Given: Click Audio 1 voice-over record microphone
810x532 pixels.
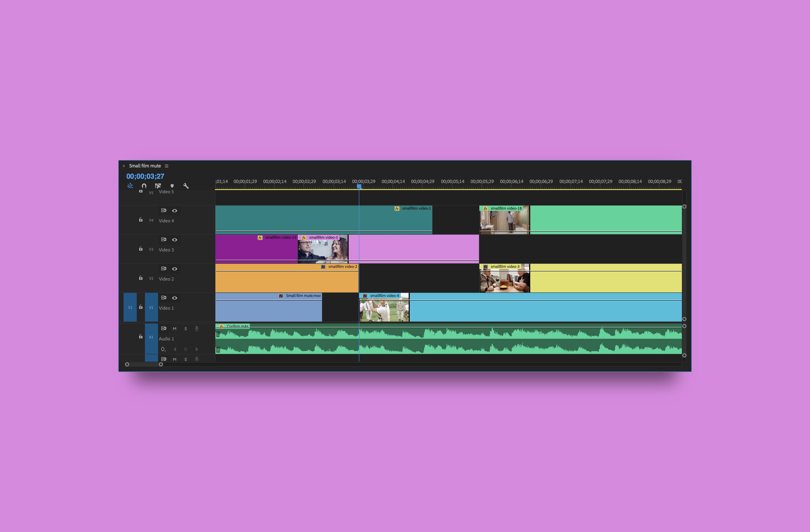Looking at the screenshot, I should click(x=197, y=329).
